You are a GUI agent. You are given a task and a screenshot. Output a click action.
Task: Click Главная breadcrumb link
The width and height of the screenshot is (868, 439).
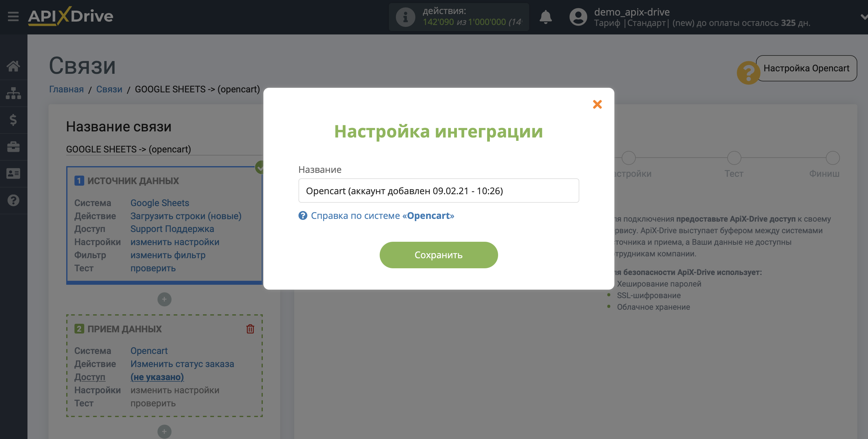click(66, 89)
